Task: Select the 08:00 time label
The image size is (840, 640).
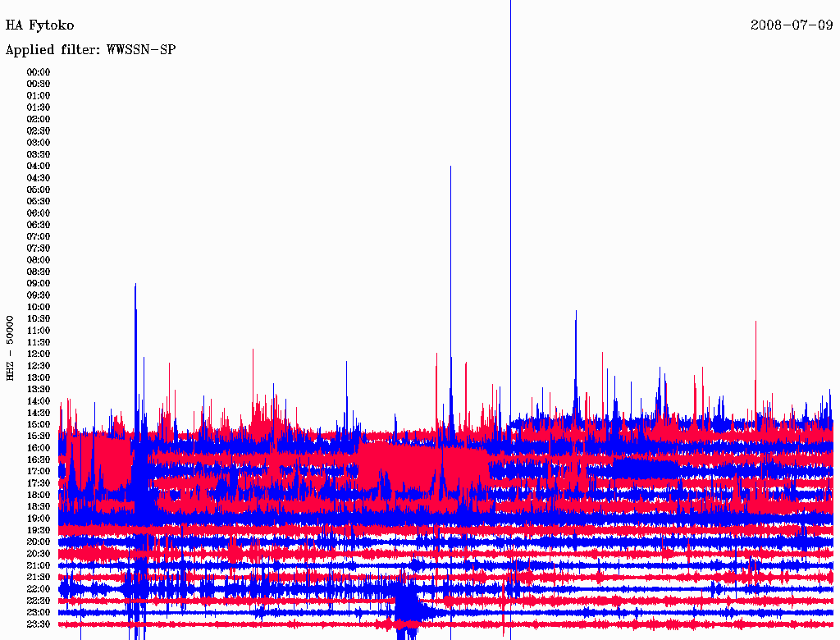Action: click(38, 260)
